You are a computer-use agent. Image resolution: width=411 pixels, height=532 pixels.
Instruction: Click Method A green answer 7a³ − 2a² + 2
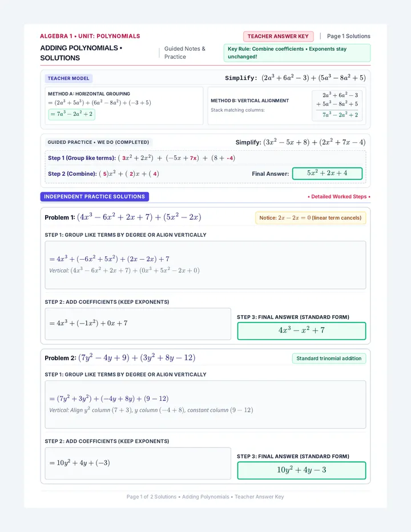pyautogui.click(x=71, y=114)
